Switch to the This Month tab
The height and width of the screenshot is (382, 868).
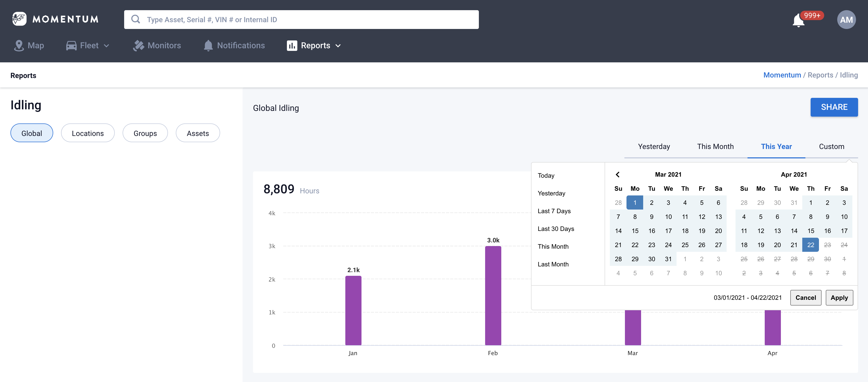tap(715, 147)
